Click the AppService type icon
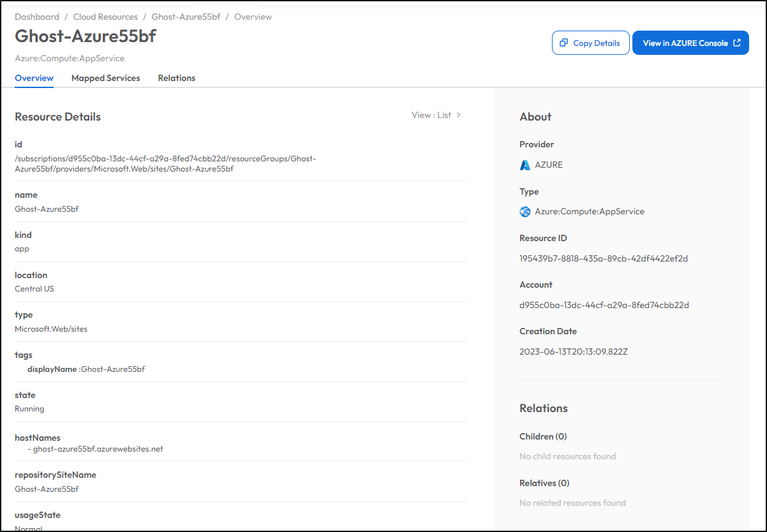This screenshot has width=767, height=532. [525, 211]
